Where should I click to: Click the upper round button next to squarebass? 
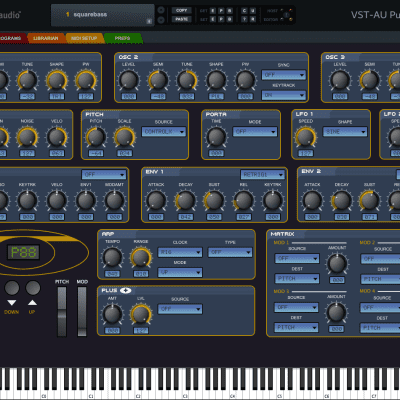coord(161,10)
